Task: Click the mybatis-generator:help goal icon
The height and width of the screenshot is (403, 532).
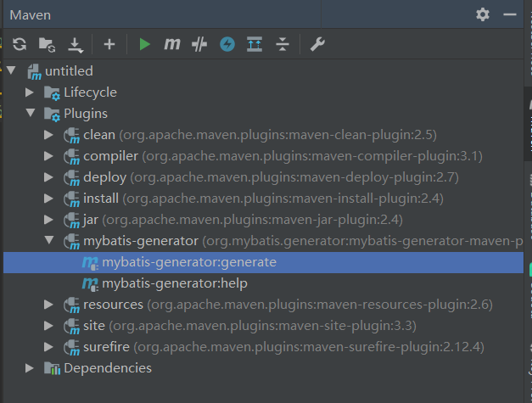Action: (x=90, y=284)
